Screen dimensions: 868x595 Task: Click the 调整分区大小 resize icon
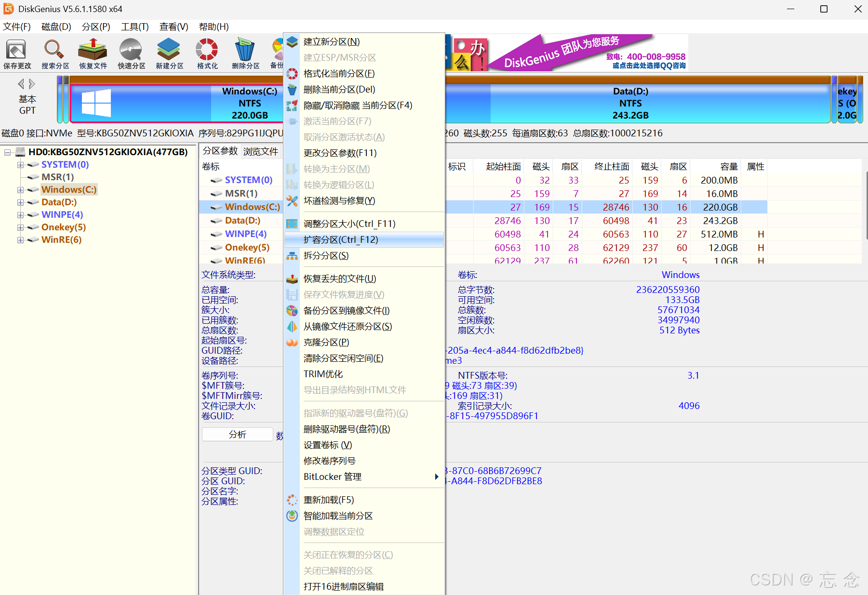point(292,224)
